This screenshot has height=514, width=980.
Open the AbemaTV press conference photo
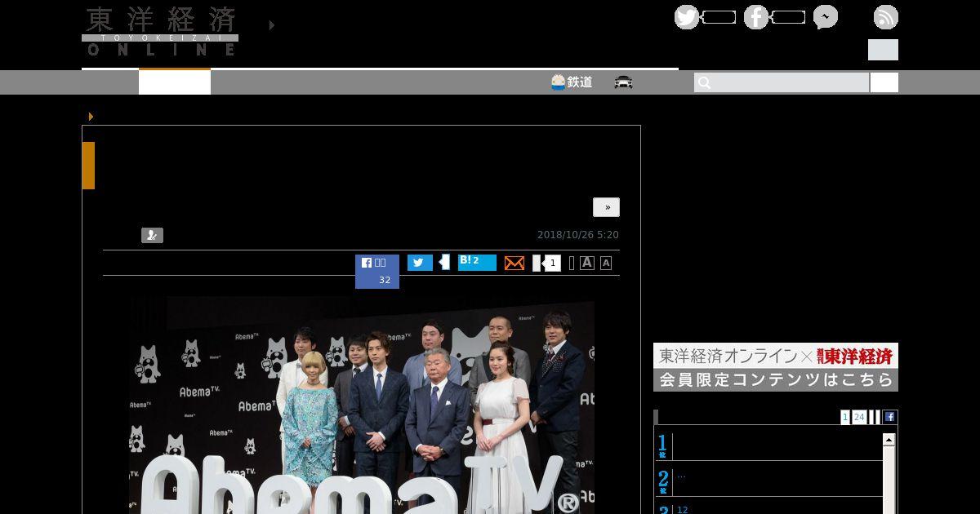362,405
